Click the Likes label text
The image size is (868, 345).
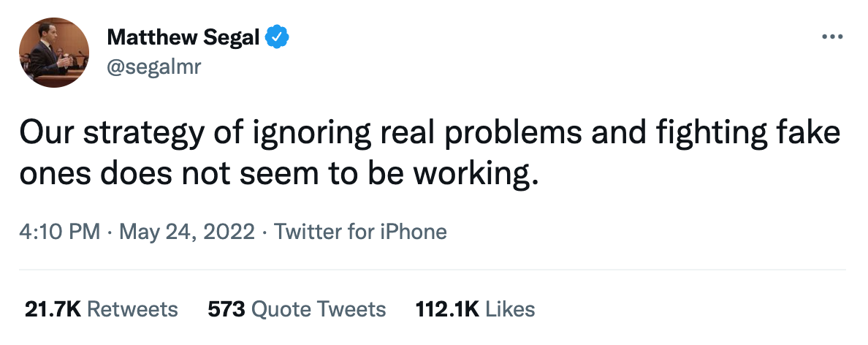click(x=511, y=309)
